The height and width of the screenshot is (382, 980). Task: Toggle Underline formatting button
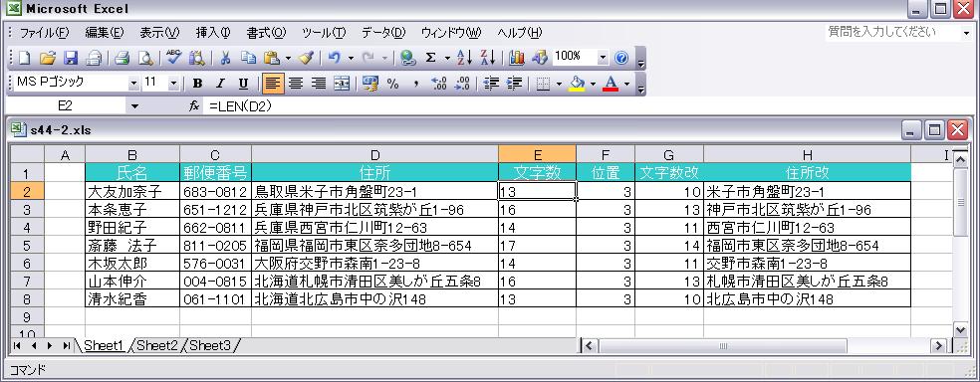point(243,84)
